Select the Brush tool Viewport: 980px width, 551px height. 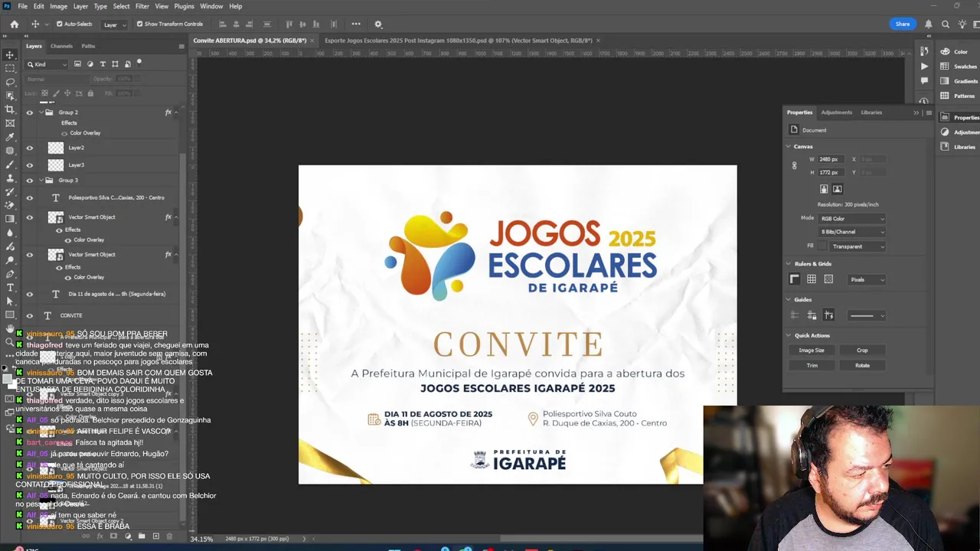10,165
